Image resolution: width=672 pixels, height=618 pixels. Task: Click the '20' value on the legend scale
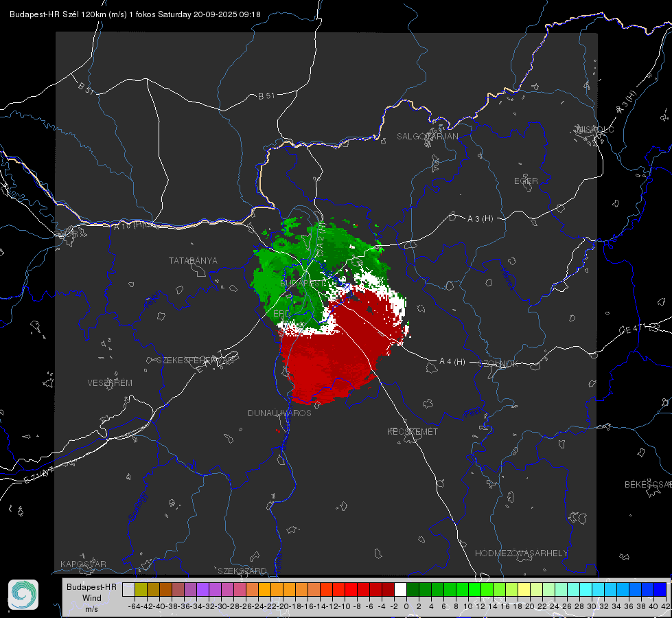coord(530,606)
